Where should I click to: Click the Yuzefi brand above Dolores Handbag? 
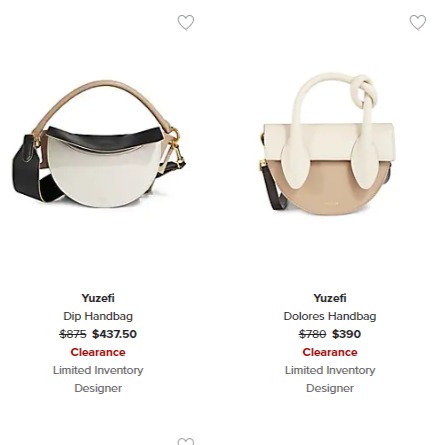(x=330, y=298)
